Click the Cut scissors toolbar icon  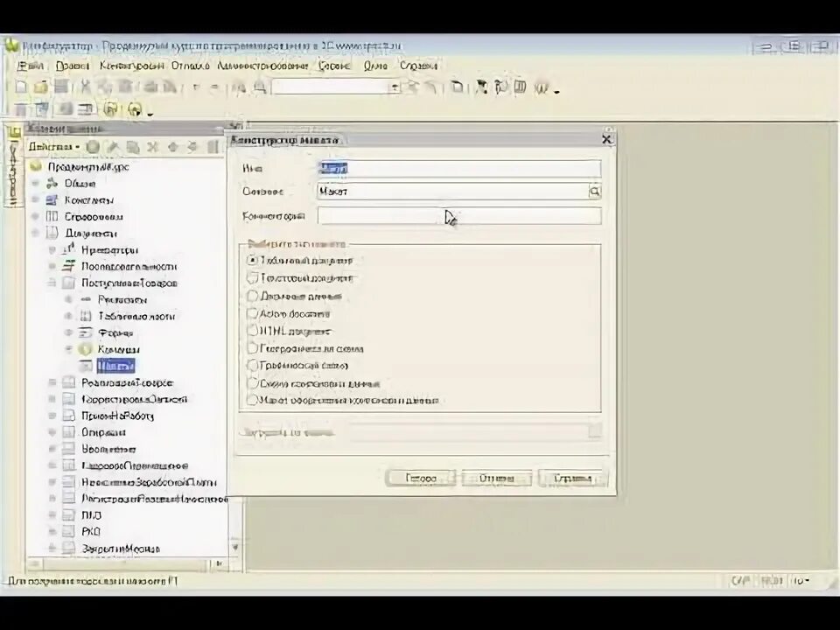(85, 87)
